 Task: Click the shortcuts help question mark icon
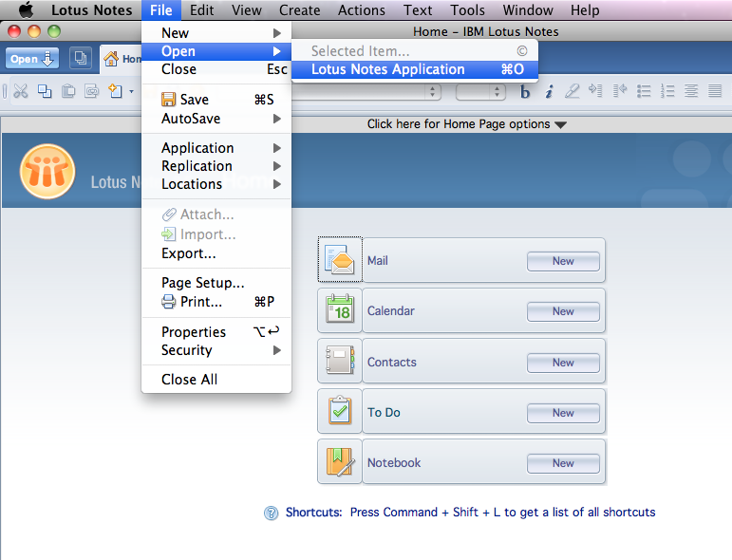(271, 513)
